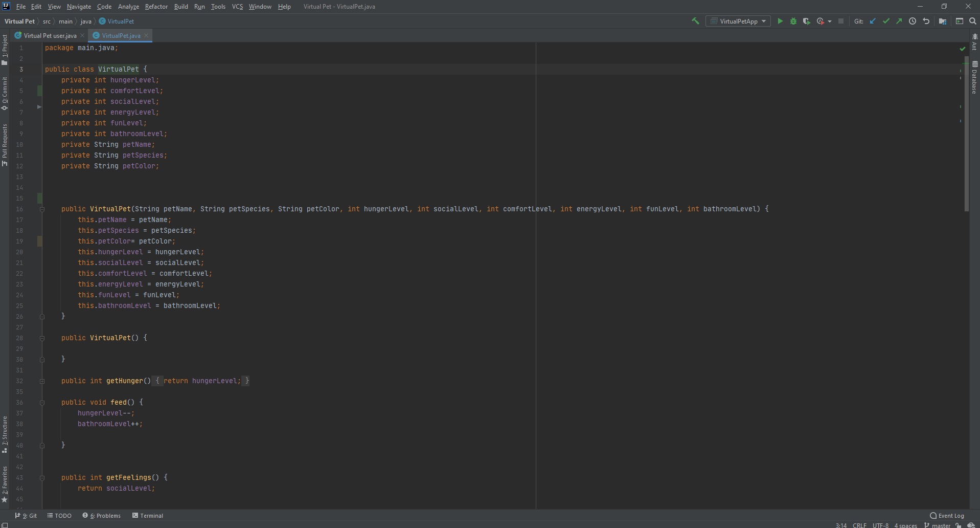Click the green inspection checkmark indicator
This screenshot has width=980, height=528.
(x=963, y=49)
